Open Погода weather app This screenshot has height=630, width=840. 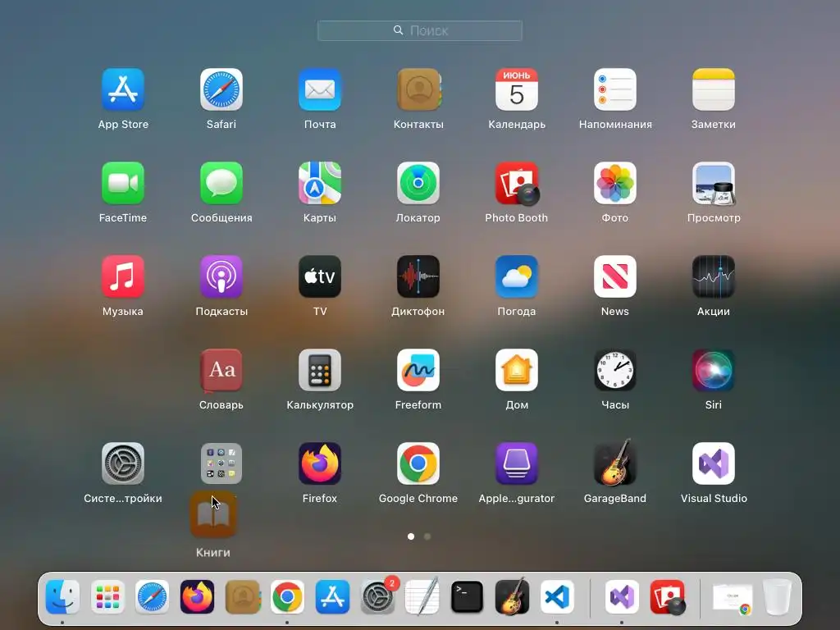coord(517,276)
